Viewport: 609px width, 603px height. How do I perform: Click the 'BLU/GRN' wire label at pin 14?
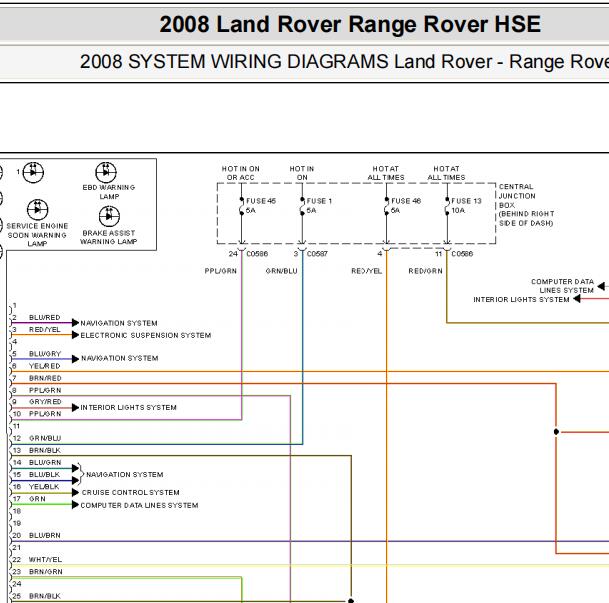coord(45,462)
